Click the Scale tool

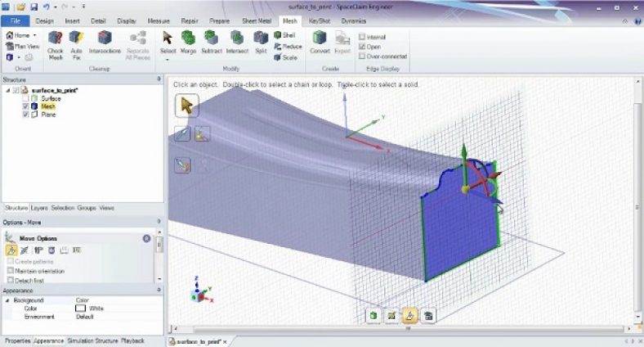click(x=285, y=57)
